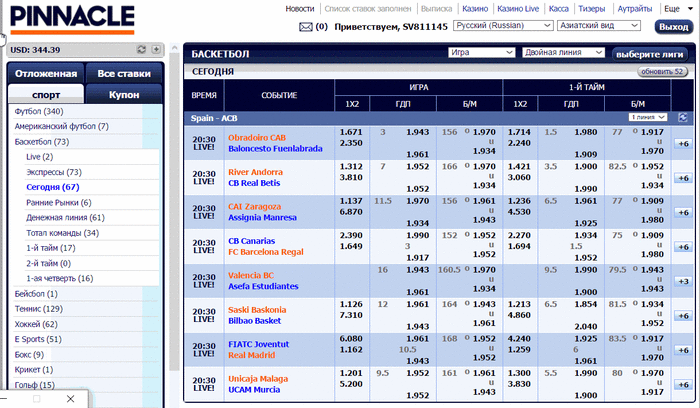Open the Pinnacle logo home page
The height and width of the screenshot is (408, 700).
[x=72, y=20]
